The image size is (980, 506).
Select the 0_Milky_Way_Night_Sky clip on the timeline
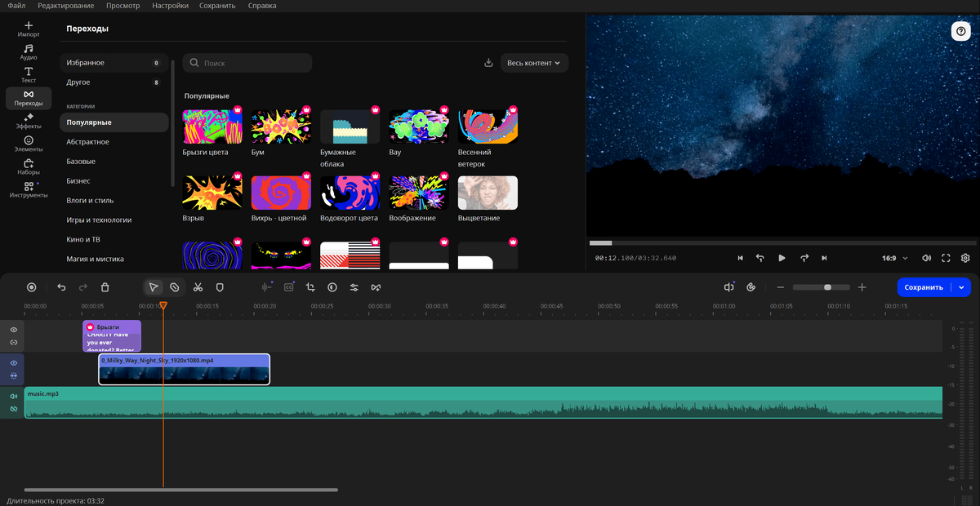coord(185,369)
